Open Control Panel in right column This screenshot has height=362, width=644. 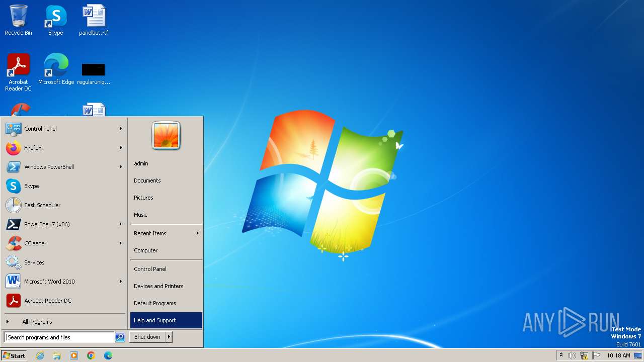[x=166, y=269]
